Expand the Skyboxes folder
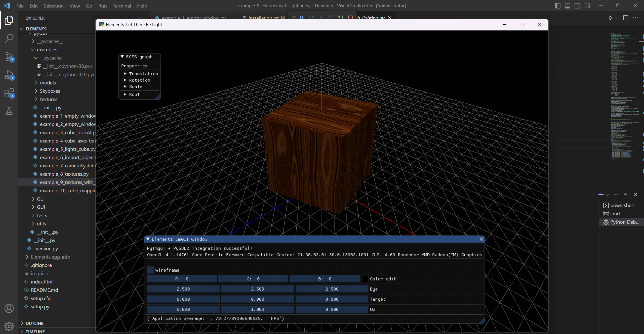 50,91
